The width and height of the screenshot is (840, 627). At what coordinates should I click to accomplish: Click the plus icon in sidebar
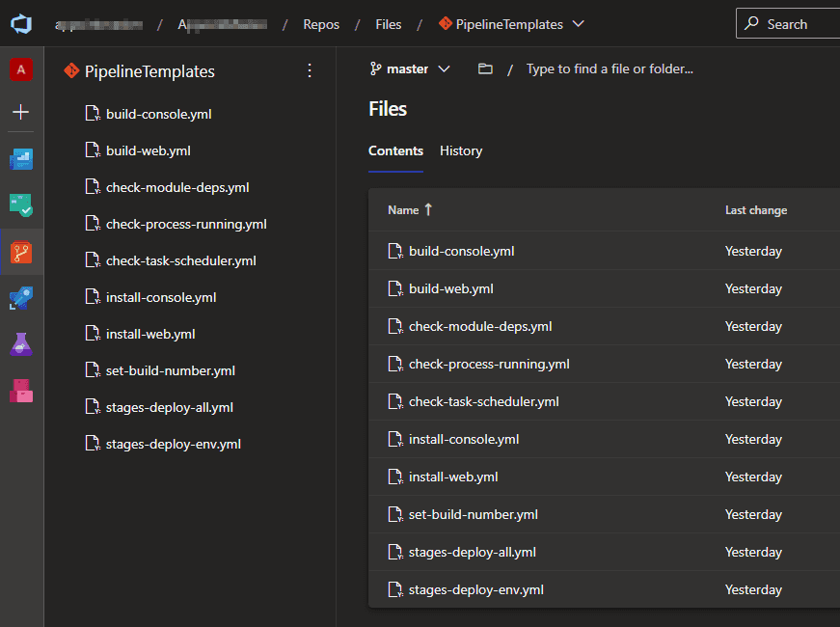[x=21, y=112]
